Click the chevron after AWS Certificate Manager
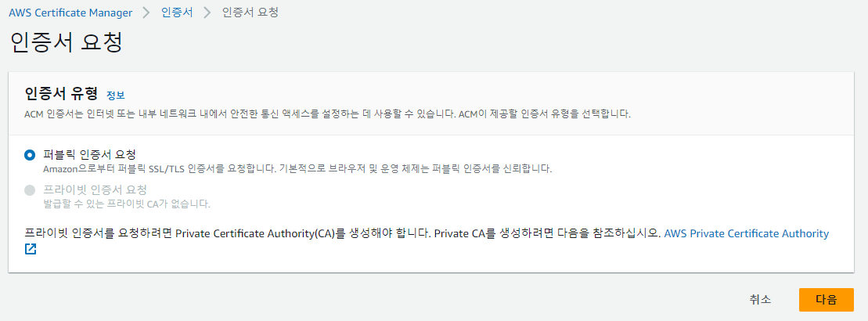Screen dimensions: 868x321 (146, 13)
